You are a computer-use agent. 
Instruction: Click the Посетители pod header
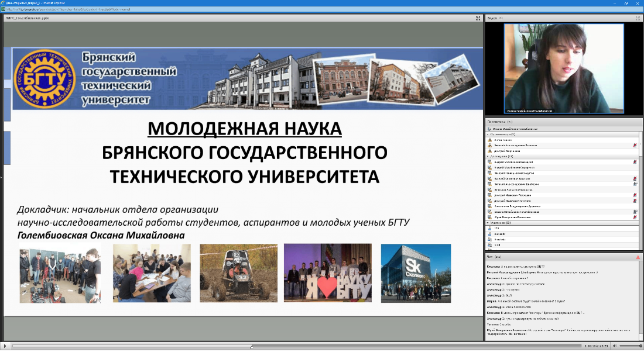(x=563, y=122)
